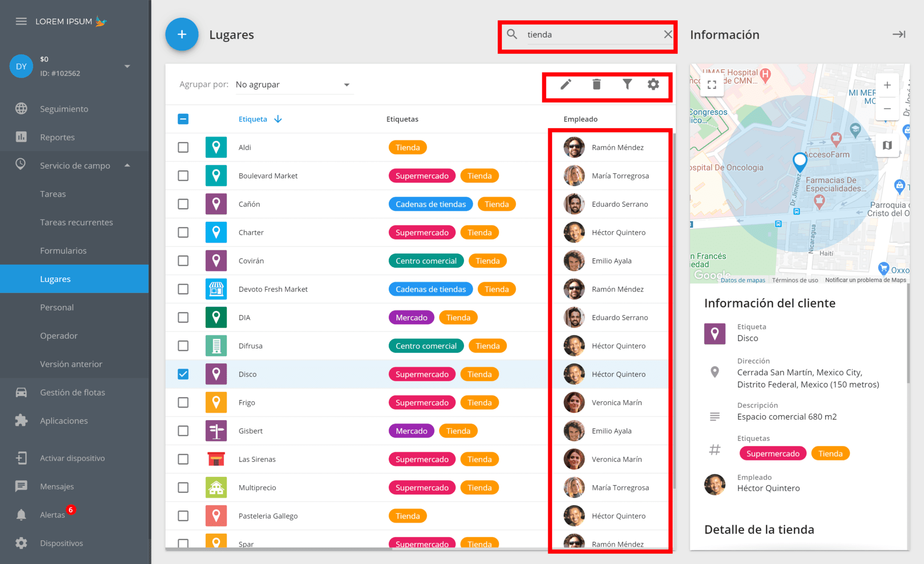Open table settings gear icon
The width and height of the screenshot is (924, 564).
click(653, 85)
